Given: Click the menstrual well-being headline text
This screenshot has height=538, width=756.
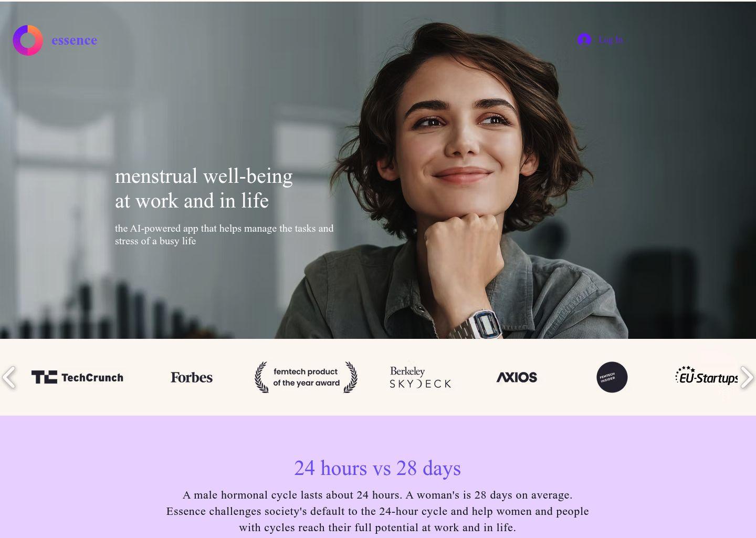Looking at the screenshot, I should pyautogui.click(x=204, y=188).
